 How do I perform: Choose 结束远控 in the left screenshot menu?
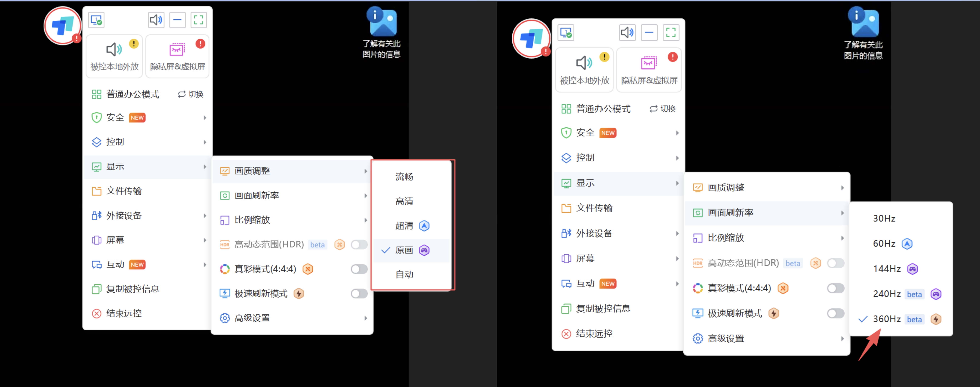[x=148, y=313]
